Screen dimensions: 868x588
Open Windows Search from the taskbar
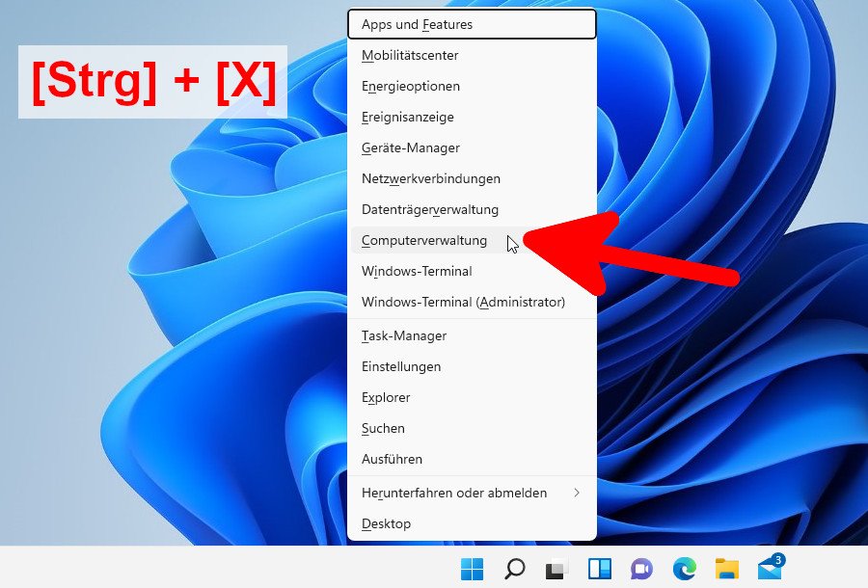tap(513, 570)
